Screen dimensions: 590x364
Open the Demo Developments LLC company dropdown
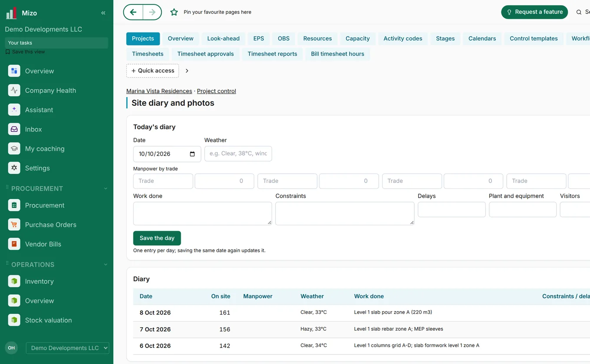tap(68, 348)
